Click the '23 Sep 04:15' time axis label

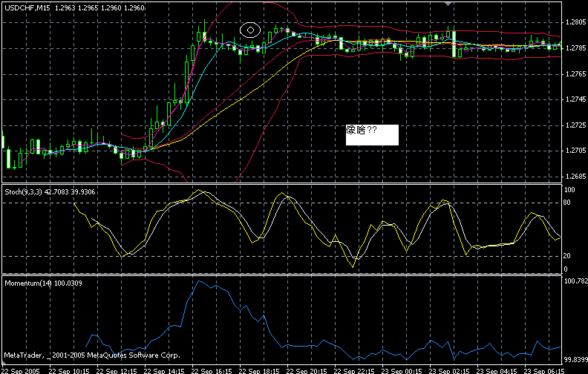tap(497, 370)
